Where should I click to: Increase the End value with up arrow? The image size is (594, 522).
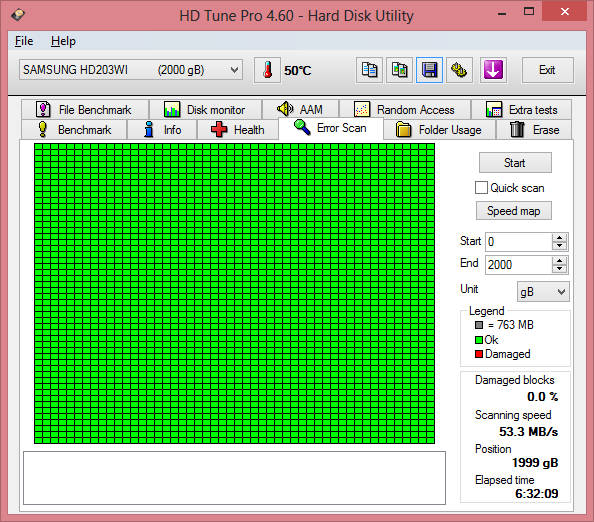560,260
